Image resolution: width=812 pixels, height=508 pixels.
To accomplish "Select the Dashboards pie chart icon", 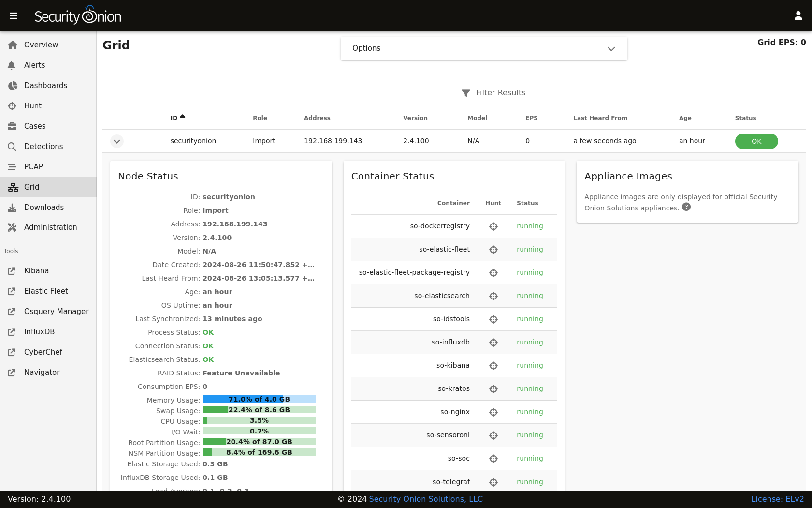I will pyautogui.click(x=13, y=86).
